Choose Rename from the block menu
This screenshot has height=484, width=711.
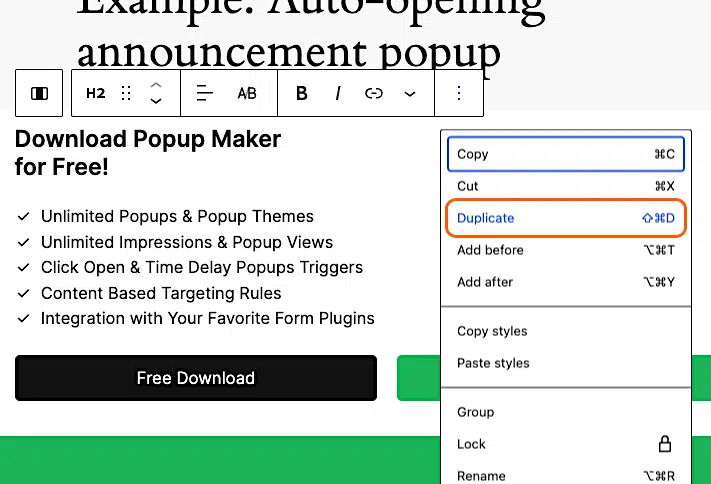click(565, 475)
